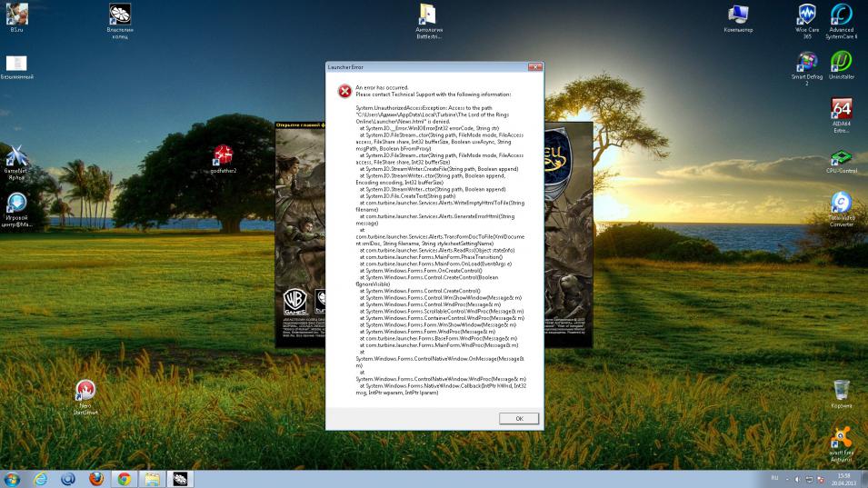Launch the AIDA64 Extreme shortcut
868x488 pixels.
tap(841, 115)
